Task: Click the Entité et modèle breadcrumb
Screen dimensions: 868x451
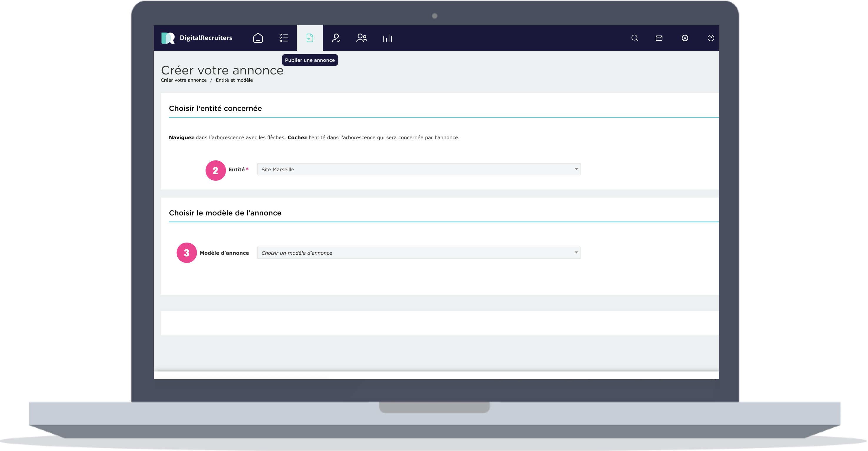Action: click(x=234, y=80)
